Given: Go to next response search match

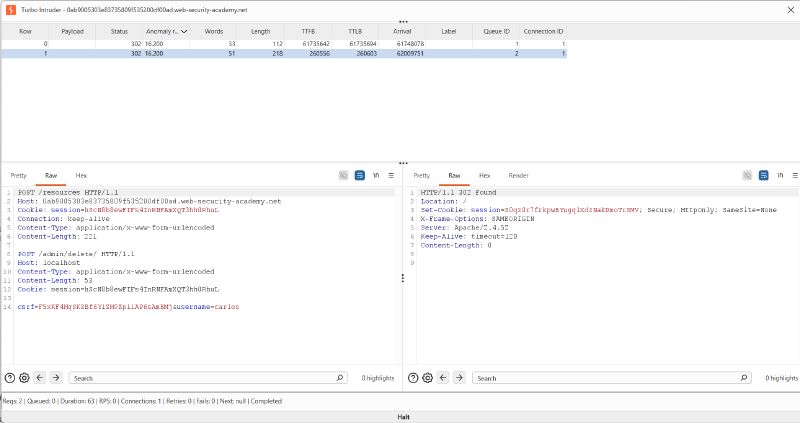Looking at the screenshot, I should 459,378.
